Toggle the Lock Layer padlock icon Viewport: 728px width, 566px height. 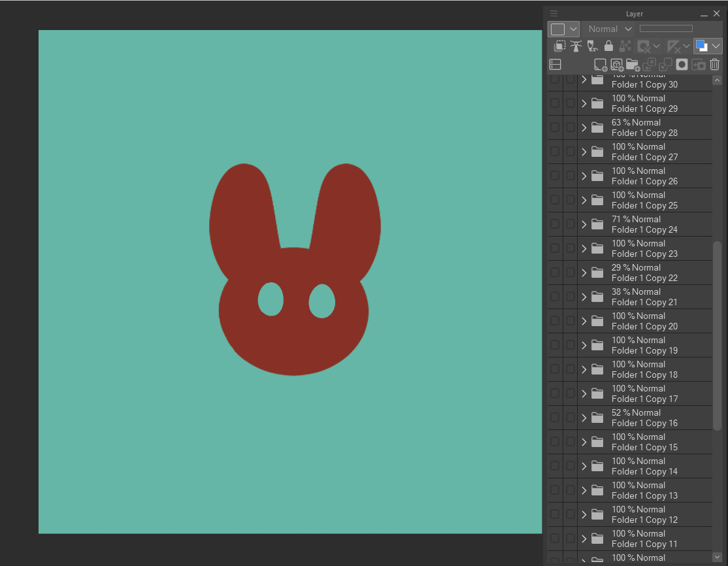pyautogui.click(x=608, y=46)
